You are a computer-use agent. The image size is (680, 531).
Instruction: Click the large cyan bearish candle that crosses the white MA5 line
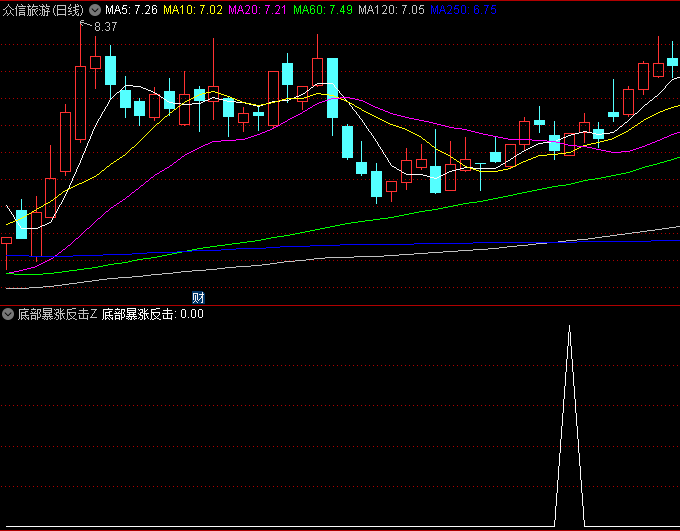pos(332,88)
